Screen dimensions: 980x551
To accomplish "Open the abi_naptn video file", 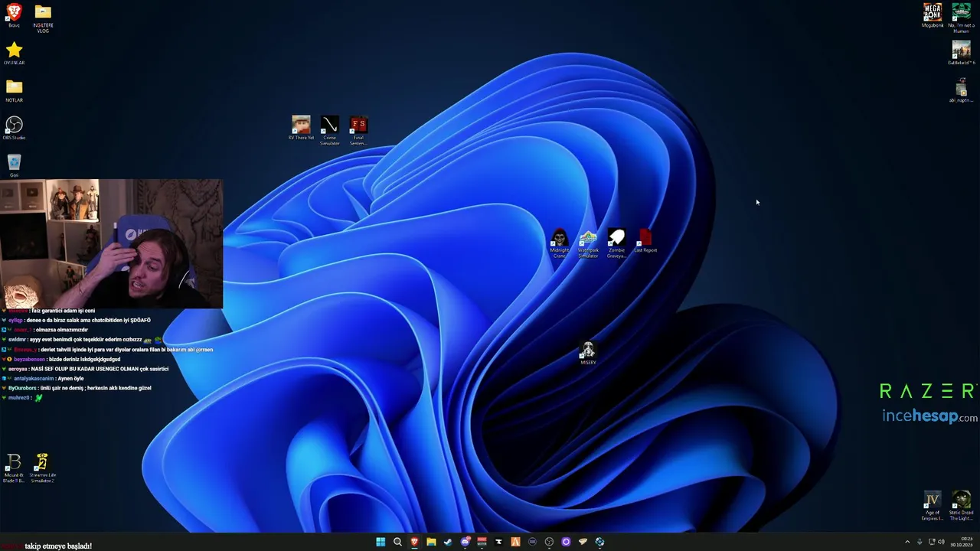I will pos(962,90).
